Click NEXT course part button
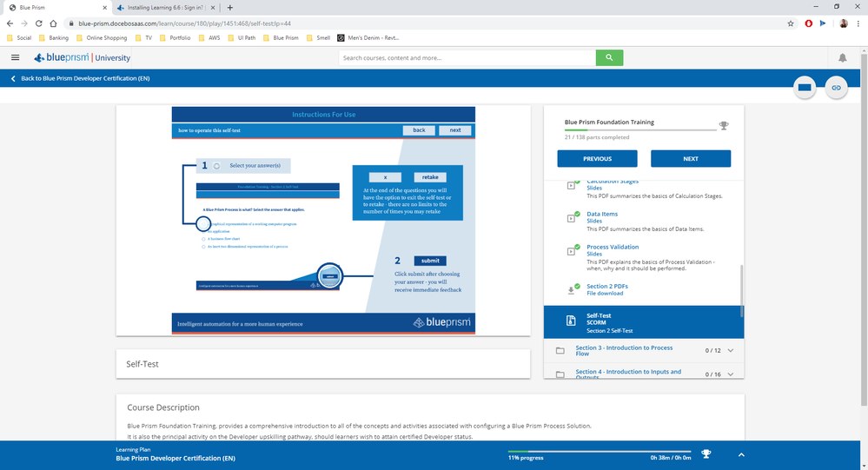 tap(690, 158)
